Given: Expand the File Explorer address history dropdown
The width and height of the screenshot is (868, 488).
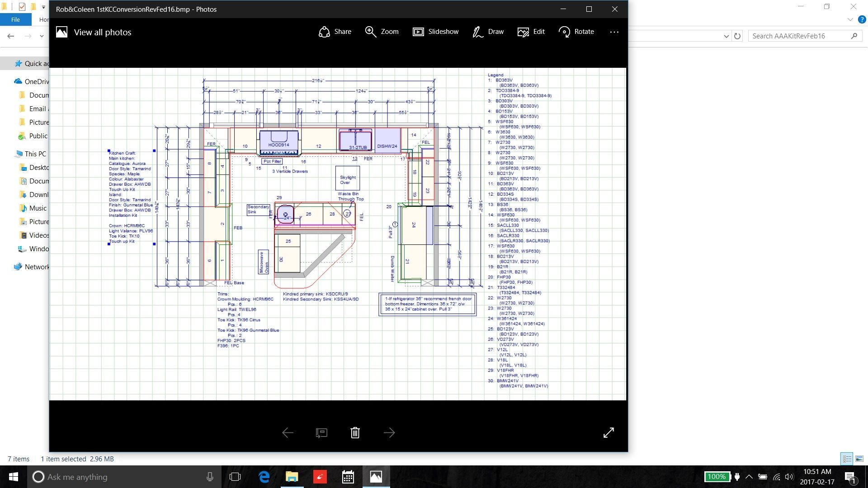Looking at the screenshot, I should tap(726, 36).
